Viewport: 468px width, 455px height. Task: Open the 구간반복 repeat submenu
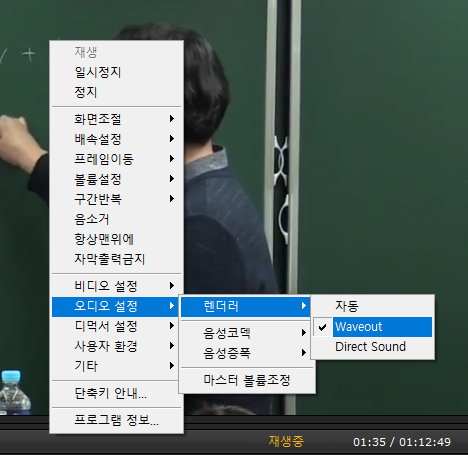pyautogui.click(x=116, y=199)
